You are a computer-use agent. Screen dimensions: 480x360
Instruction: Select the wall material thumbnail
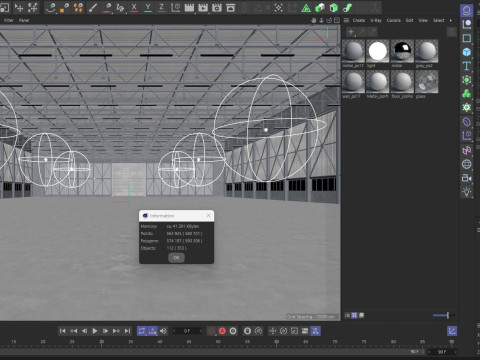[x=353, y=82]
